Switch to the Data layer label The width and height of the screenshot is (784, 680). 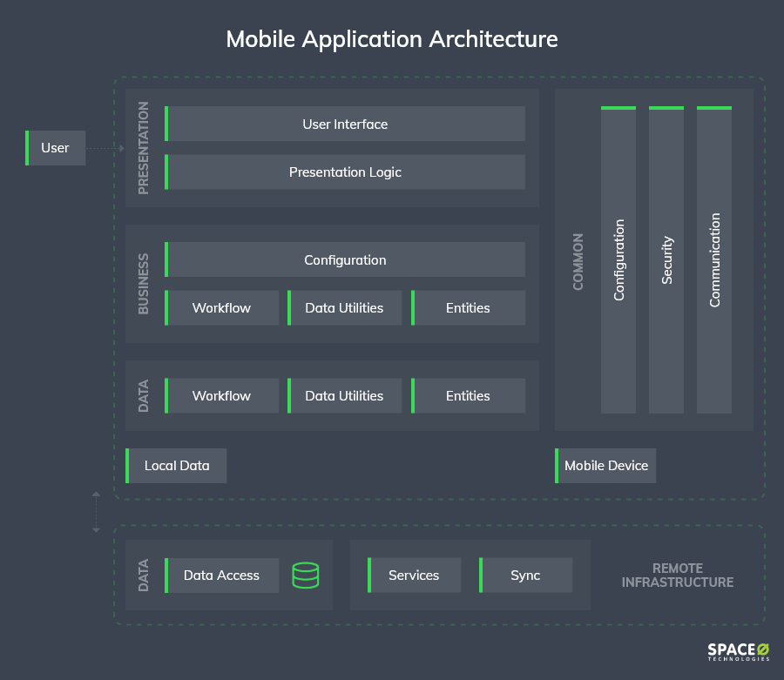[x=142, y=395]
